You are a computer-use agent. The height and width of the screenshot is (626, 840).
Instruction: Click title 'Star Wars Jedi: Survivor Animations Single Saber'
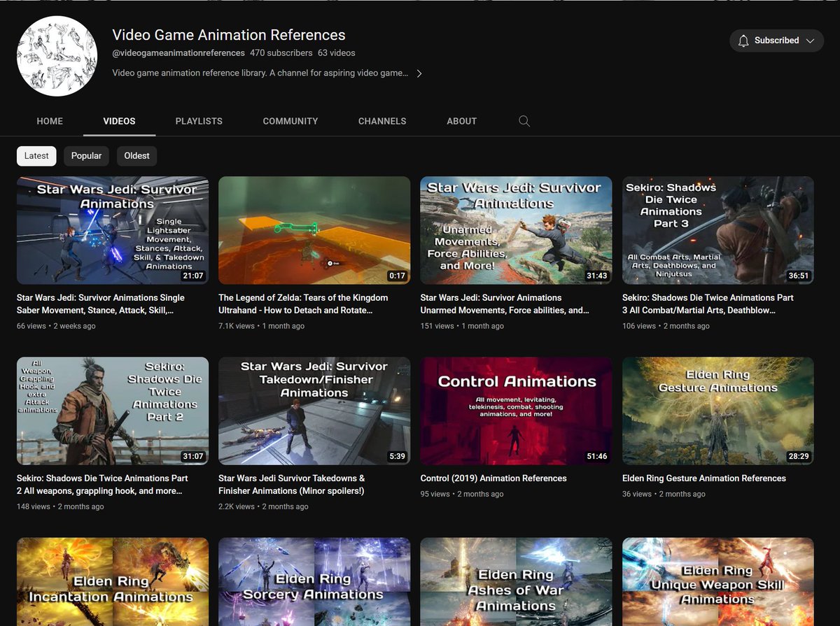coord(101,304)
